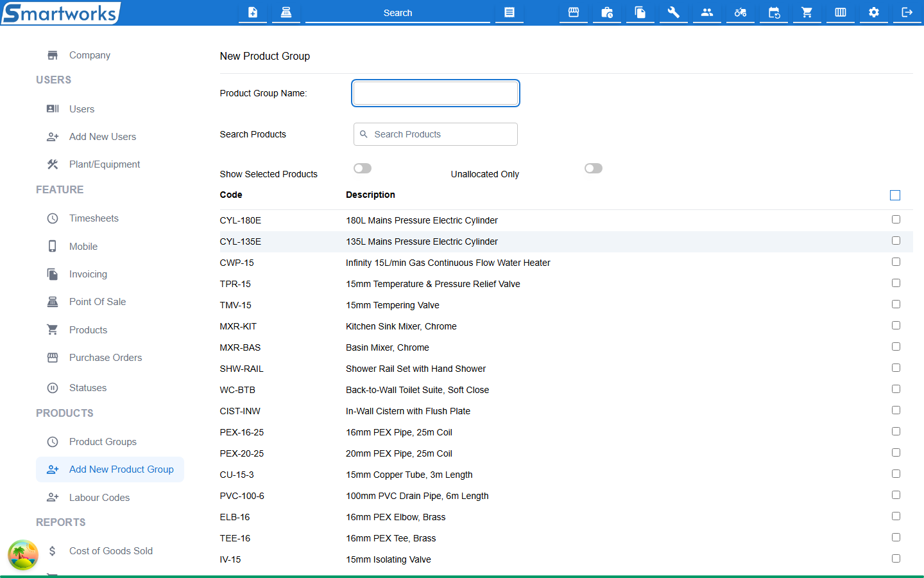Open the calendar refresh icon in top bar
The image size is (924, 578).
coord(774,12)
